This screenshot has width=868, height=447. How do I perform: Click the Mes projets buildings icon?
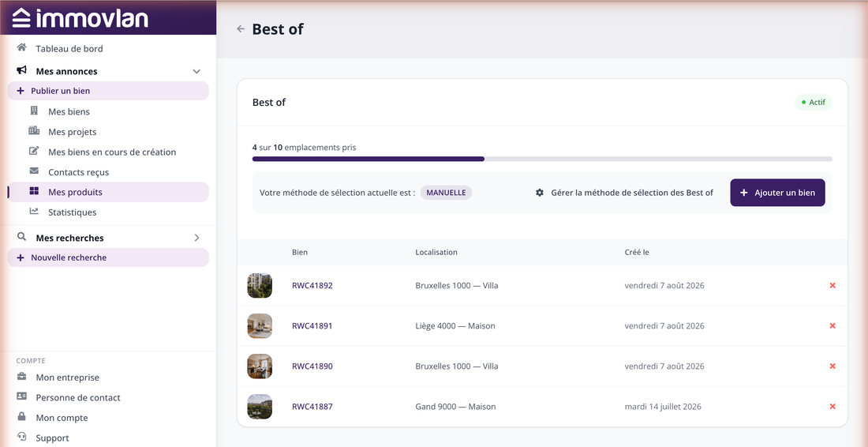click(34, 131)
